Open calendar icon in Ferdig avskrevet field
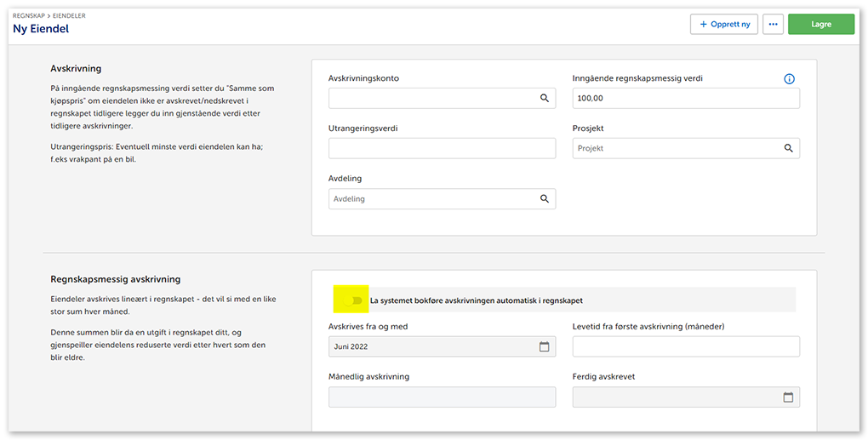868x440 pixels. (x=788, y=397)
